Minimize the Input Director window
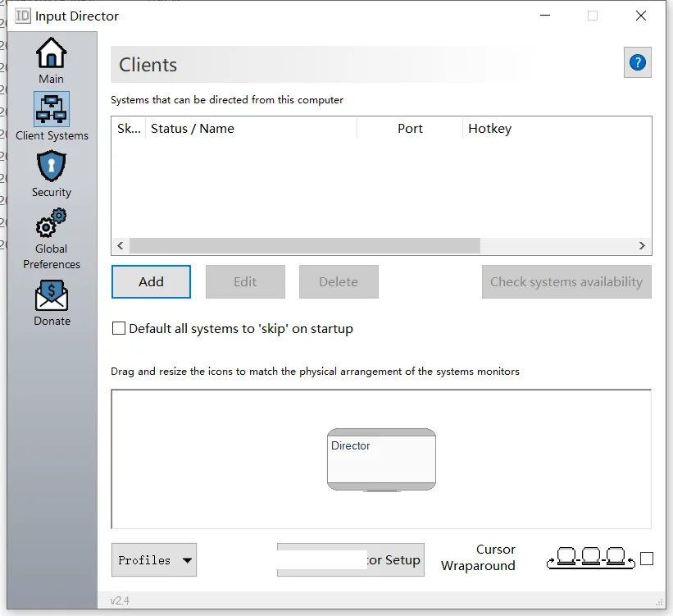Image resolution: width=673 pixels, height=616 pixels. pos(545,16)
